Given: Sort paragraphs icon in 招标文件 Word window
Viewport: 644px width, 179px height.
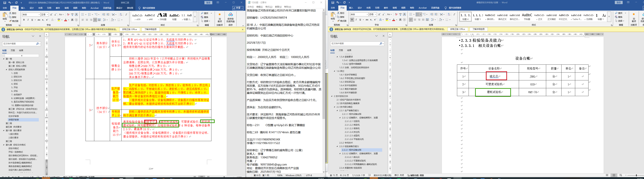Looking at the screenshot, I should click(121, 15).
